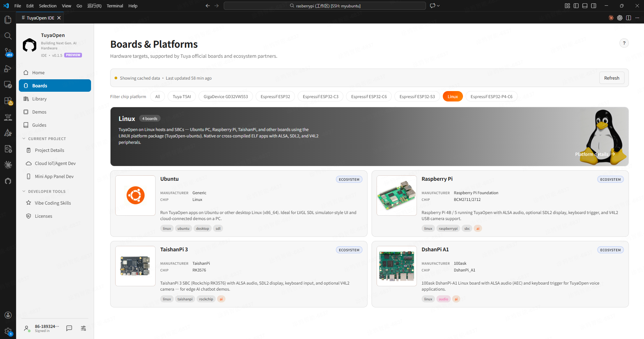The image size is (644, 339).
Task: Select the All chip platform filter
Action: 158,96
